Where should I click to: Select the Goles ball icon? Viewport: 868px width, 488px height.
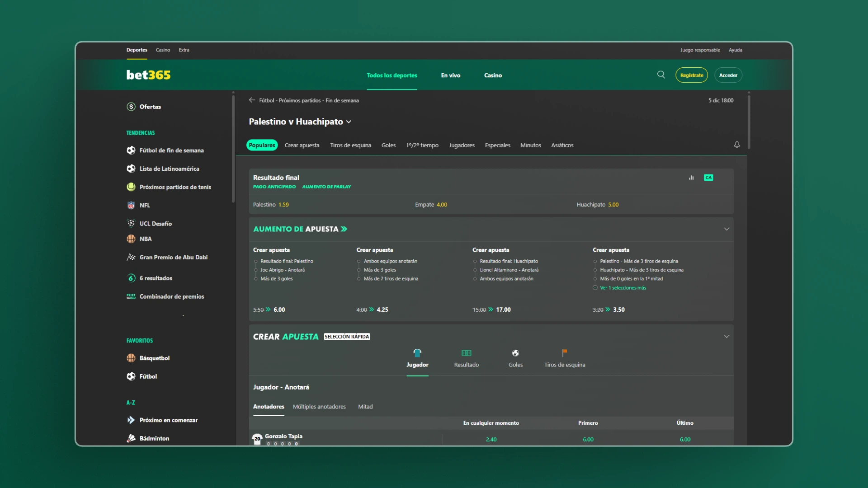[x=515, y=352]
